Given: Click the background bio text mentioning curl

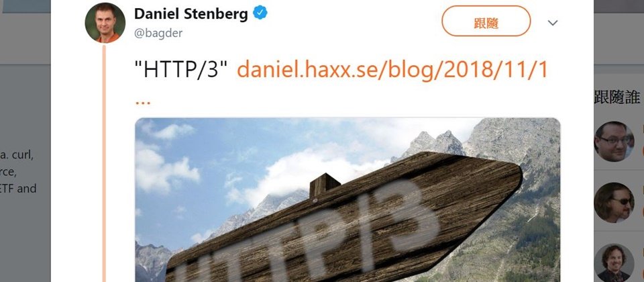Looking at the screenshot, I should [17, 154].
